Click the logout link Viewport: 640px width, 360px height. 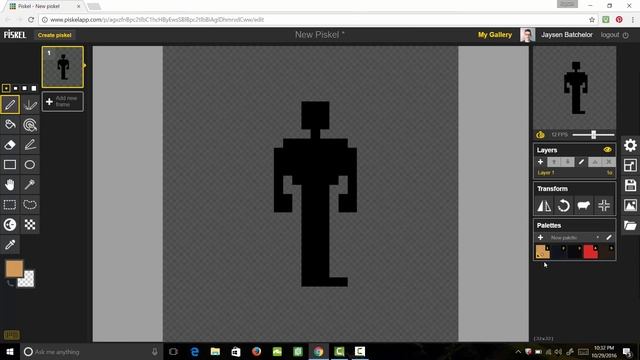click(614, 35)
